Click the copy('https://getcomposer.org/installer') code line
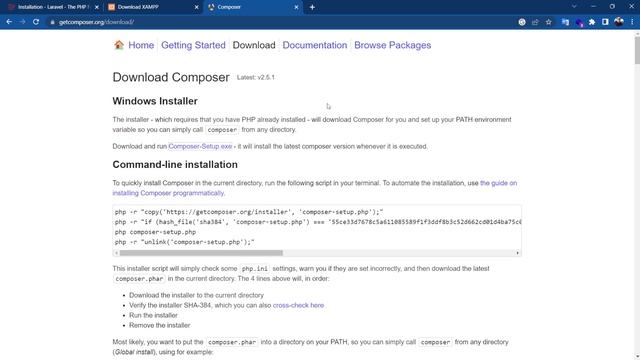The image size is (640, 360). [249, 212]
